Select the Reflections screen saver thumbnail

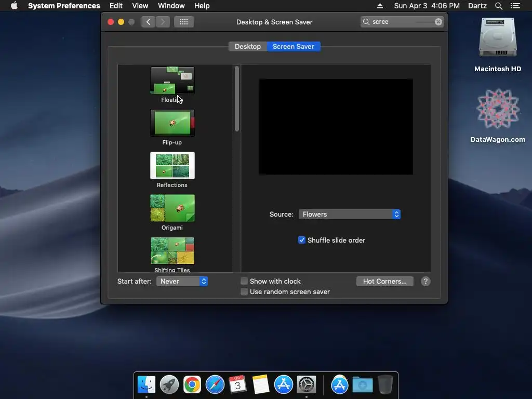click(x=172, y=166)
